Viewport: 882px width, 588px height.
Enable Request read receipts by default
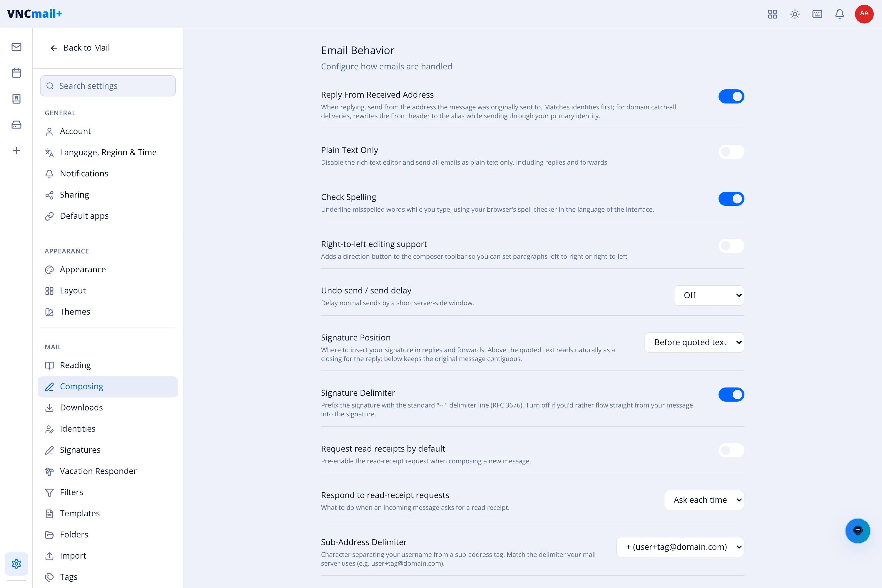(731, 450)
